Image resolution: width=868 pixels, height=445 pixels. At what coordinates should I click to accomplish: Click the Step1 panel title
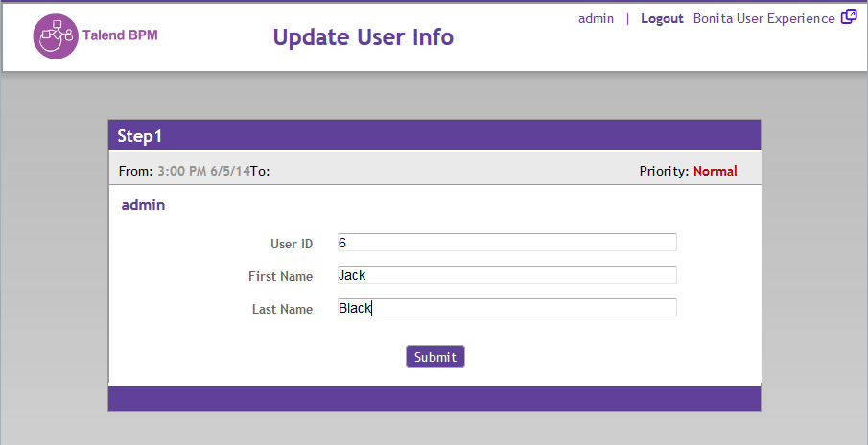[x=139, y=136]
